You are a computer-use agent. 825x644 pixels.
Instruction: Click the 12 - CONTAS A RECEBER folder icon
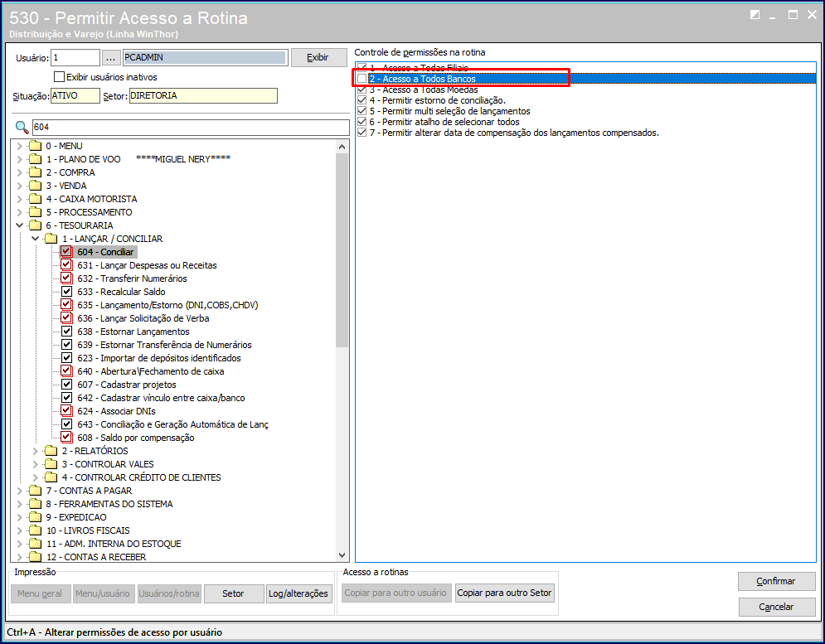pos(36,557)
